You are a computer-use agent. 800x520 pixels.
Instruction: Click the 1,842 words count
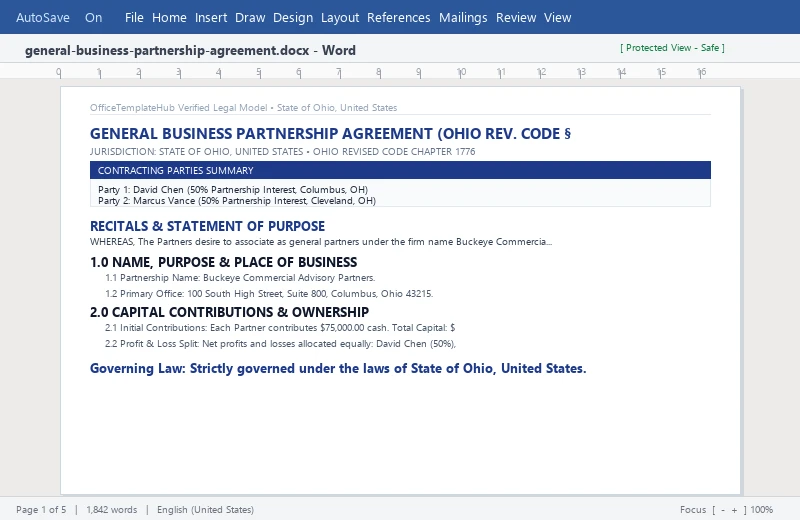pos(112,509)
